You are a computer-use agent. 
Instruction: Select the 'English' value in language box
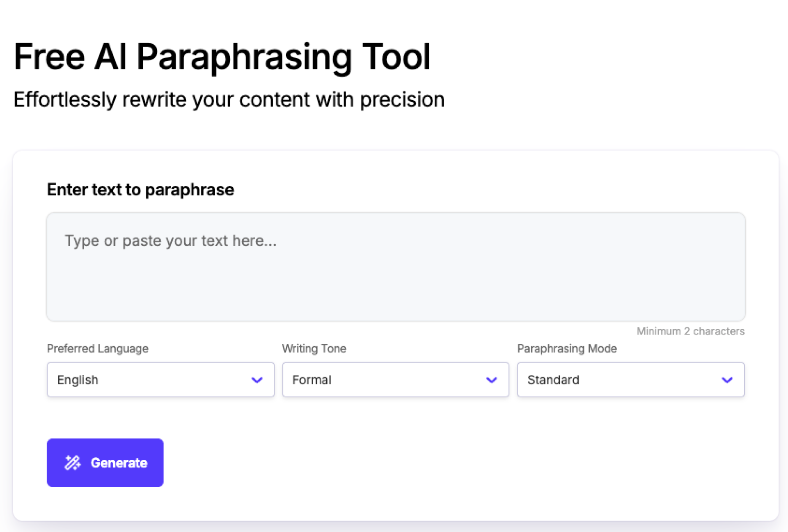pyautogui.click(x=78, y=380)
